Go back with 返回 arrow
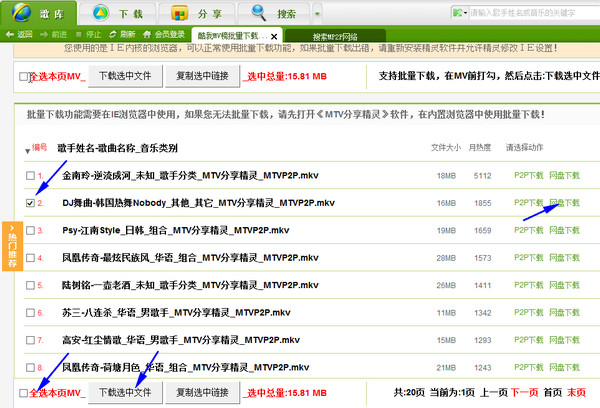Image resolution: width=600 pixels, height=408 pixels. (19, 34)
